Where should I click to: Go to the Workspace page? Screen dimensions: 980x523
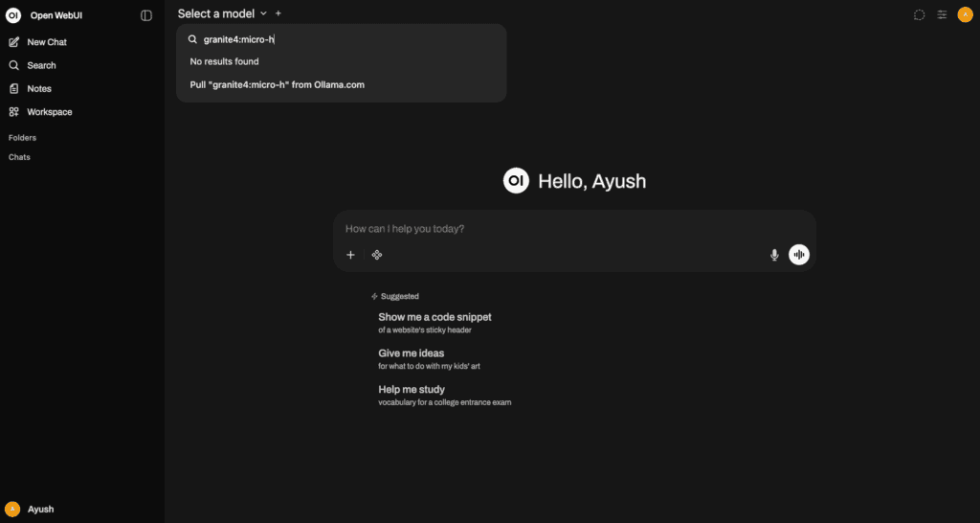[x=49, y=112]
